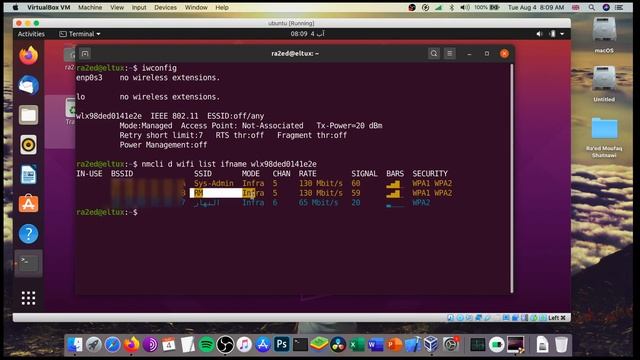Viewport: 640px width, 360px height.
Task: Open OBS Studio in the macOS dock
Action: tap(225, 345)
